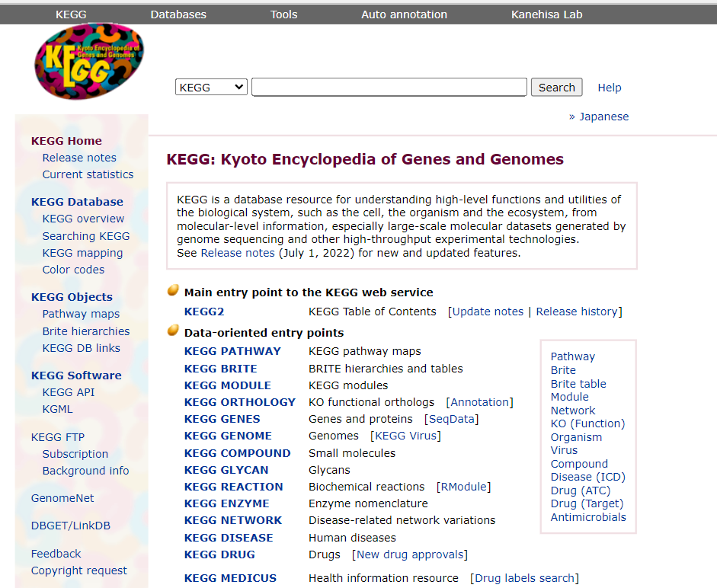Screen dimensions: 717x588
Task: Open the Annotation bracket link
Action: tap(480, 402)
